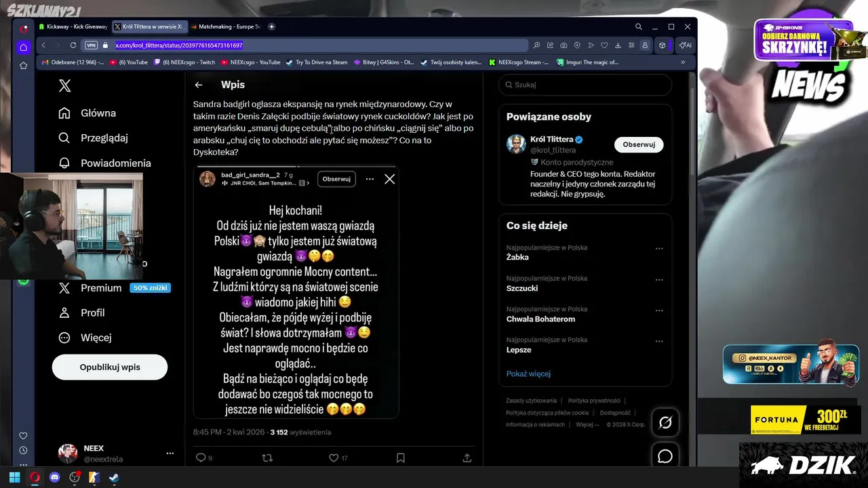This screenshot has width=868, height=488.
Task: Go to Profil page
Action: click(81, 312)
